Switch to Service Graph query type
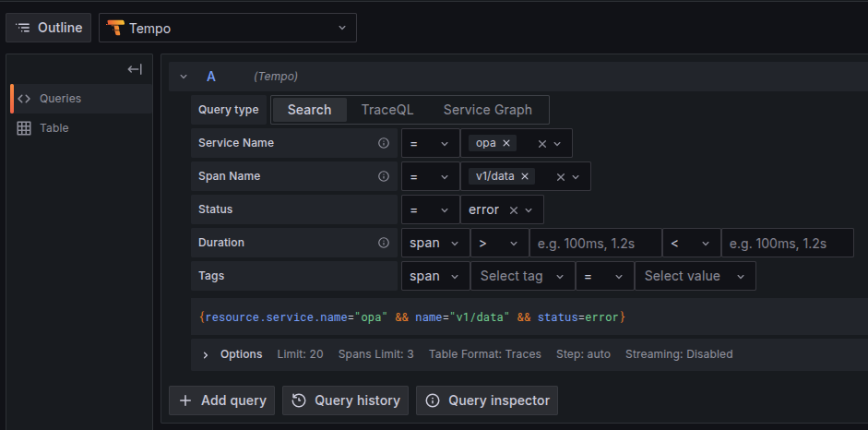 [488, 110]
